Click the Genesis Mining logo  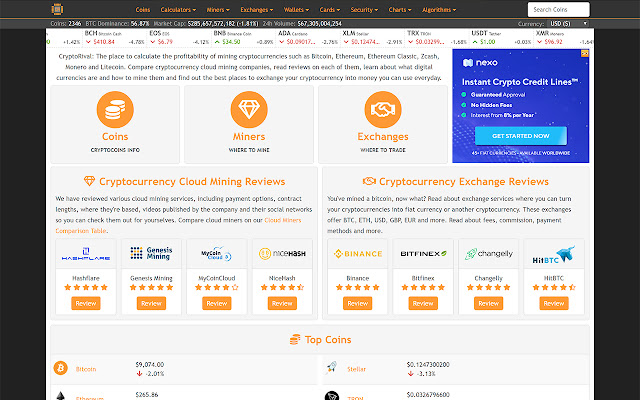tap(151, 253)
